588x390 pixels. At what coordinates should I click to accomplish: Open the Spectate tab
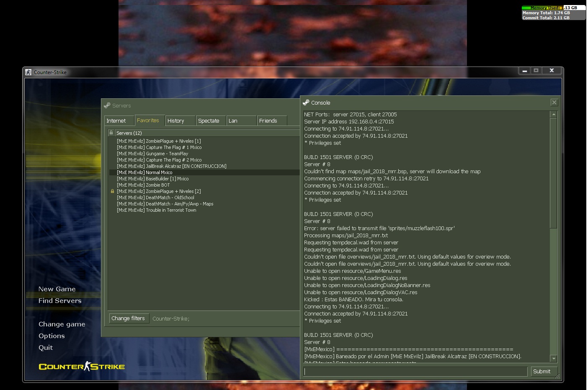(x=211, y=121)
